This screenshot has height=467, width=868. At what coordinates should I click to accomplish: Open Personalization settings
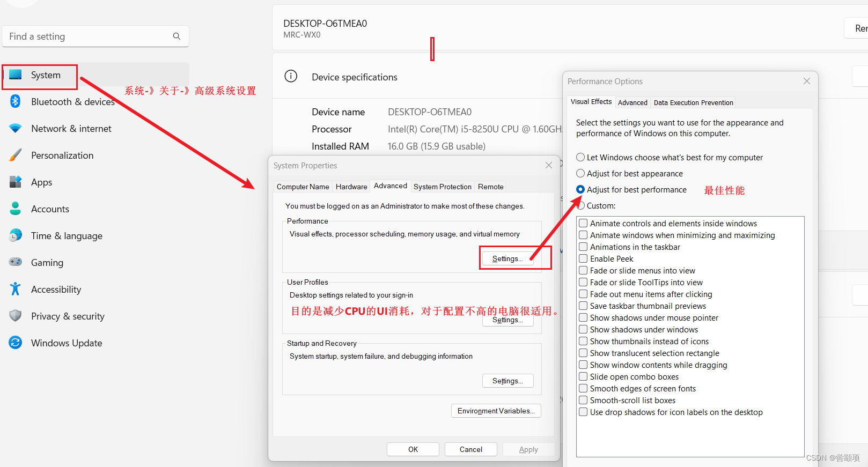95,155
